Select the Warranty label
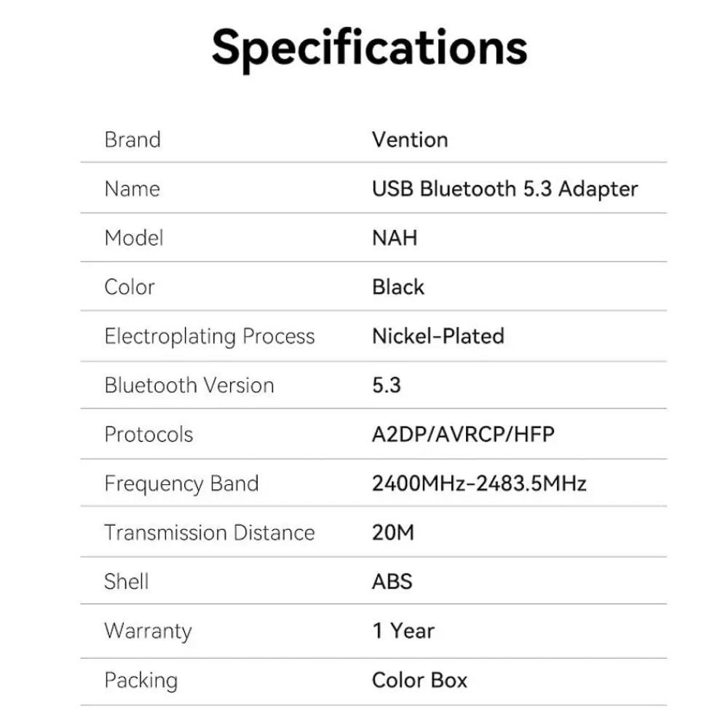Screen dimensions: 728x728 [148, 631]
